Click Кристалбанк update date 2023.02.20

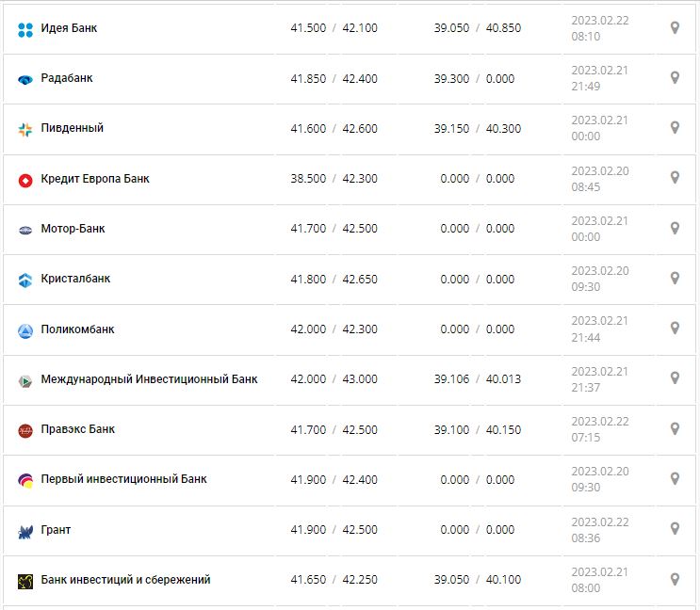[x=599, y=271]
